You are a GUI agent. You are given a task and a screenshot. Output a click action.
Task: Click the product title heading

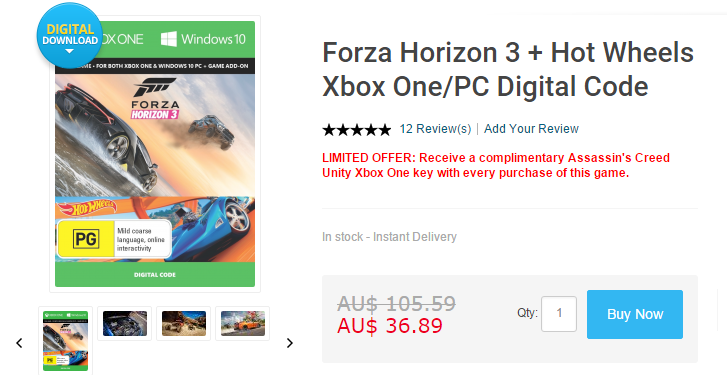click(508, 69)
